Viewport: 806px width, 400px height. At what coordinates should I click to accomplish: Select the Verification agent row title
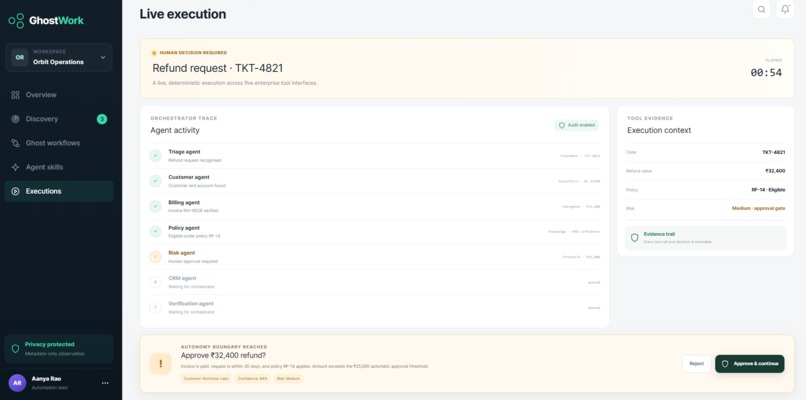191,303
